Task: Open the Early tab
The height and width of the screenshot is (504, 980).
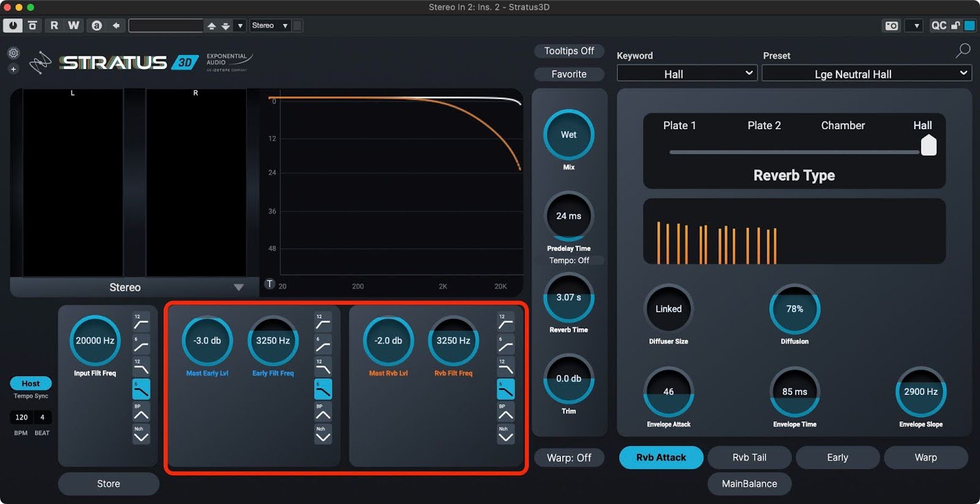Action: point(837,457)
